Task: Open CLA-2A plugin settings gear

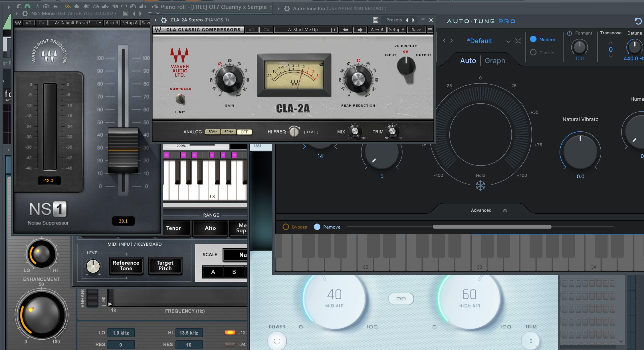Action: tap(164, 20)
